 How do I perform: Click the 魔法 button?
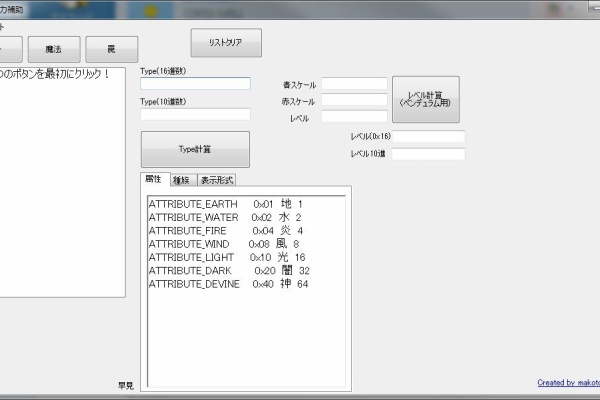click(56, 49)
